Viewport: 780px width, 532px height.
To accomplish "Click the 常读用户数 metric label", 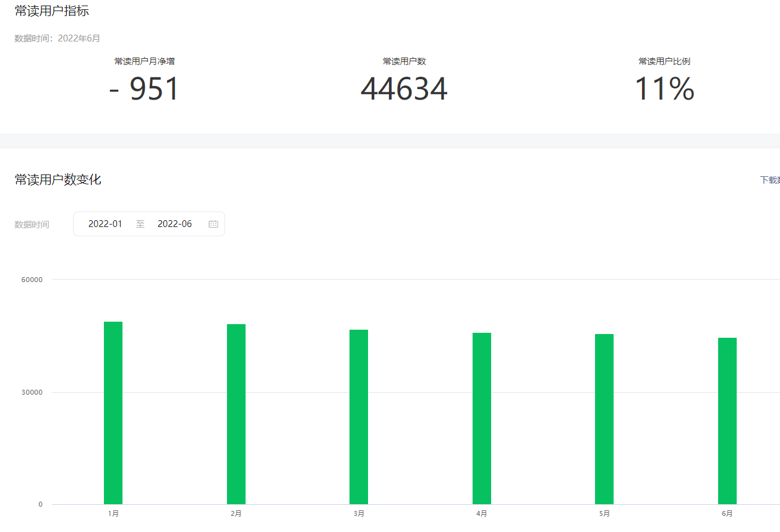I will (404, 61).
